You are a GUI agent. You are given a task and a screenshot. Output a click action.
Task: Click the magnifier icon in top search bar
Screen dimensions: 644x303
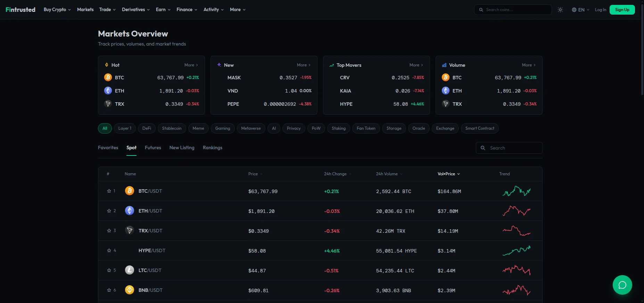point(481,10)
